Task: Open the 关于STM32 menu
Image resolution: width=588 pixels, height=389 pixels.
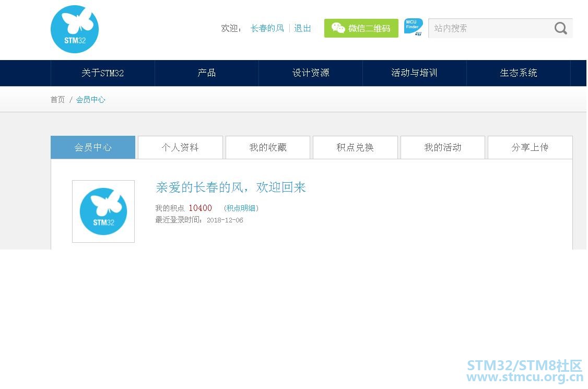Action: coord(103,73)
